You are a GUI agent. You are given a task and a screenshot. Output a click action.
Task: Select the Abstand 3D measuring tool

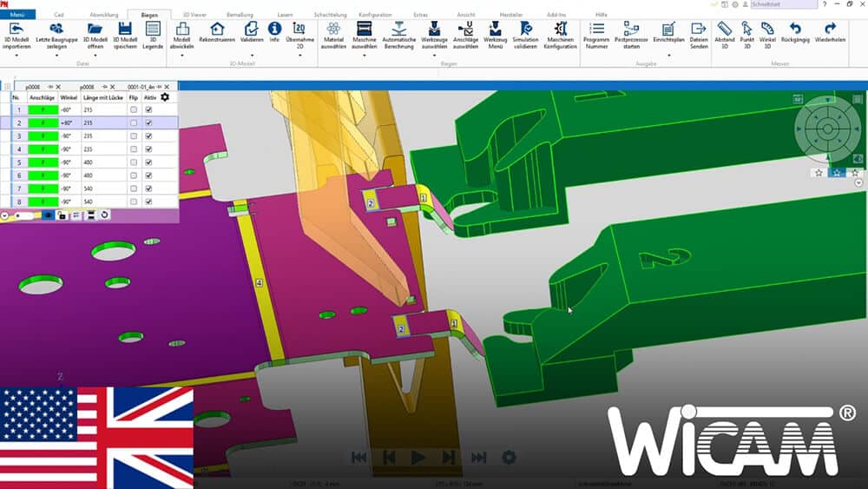(724, 30)
